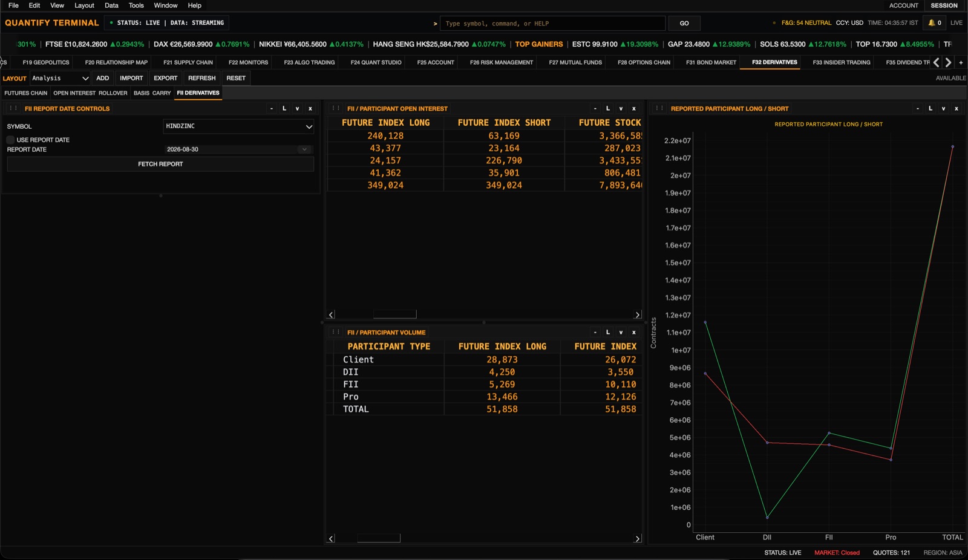The height and width of the screenshot is (560, 968).
Task: Minimize FII Report Date Controls panel
Action: pos(272,109)
